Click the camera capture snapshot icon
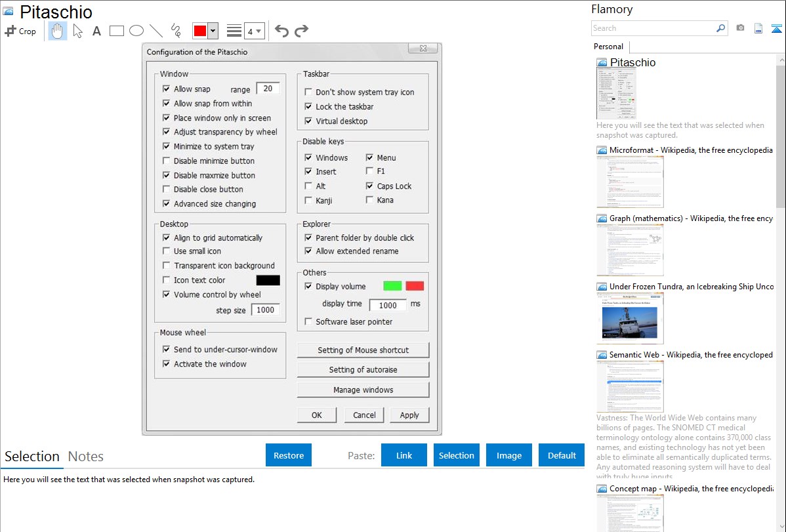786x532 pixels. [x=740, y=28]
